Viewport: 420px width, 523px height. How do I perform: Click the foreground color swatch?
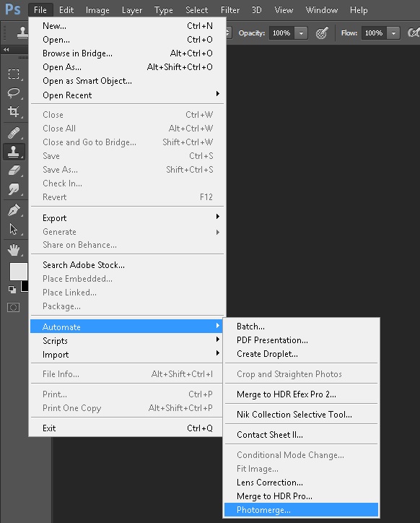pos(18,271)
